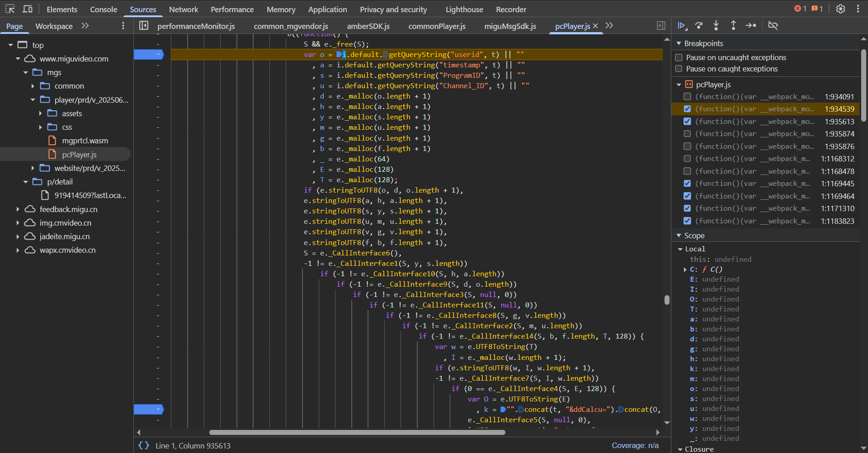
Task: Hide the debugger sidebar icon
Action: pos(661,26)
